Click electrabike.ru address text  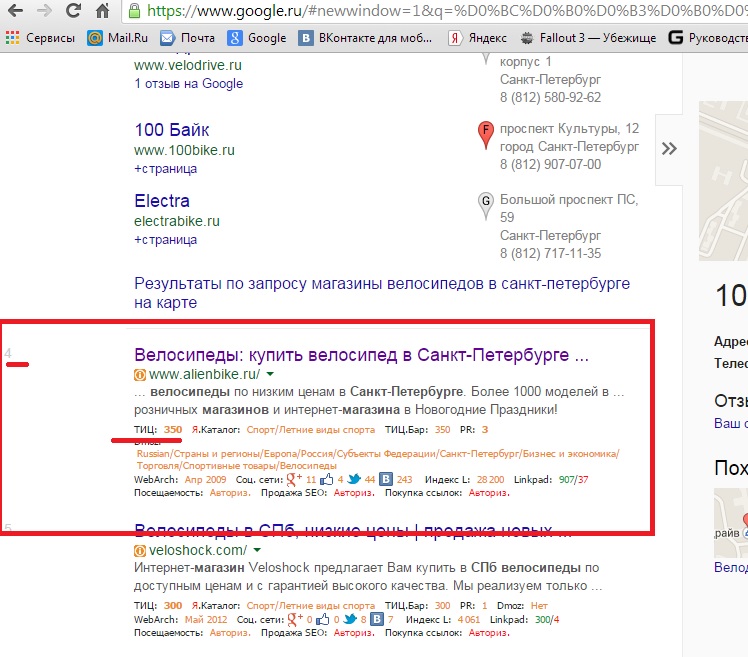click(x=177, y=221)
